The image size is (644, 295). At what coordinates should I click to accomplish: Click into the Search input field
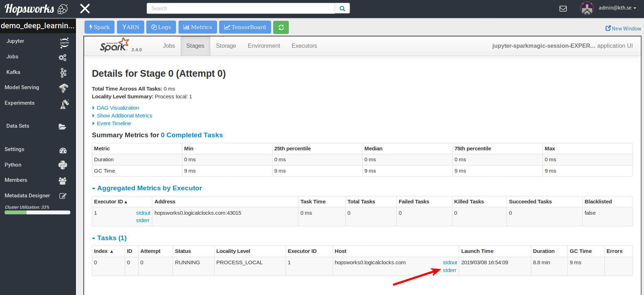click(x=240, y=8)
